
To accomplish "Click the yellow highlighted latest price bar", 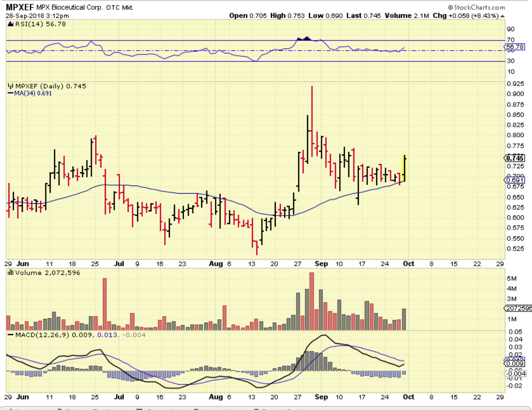I will (404, 168).
